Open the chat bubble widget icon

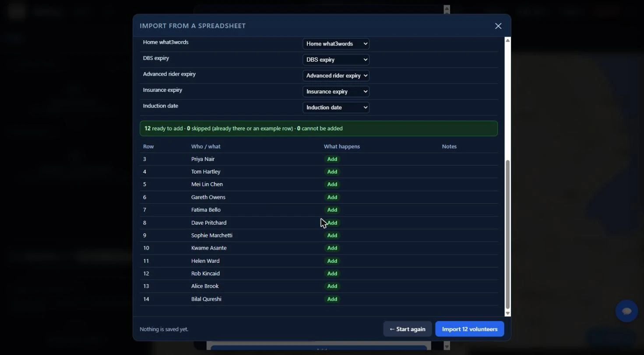(x=626, y=311)
